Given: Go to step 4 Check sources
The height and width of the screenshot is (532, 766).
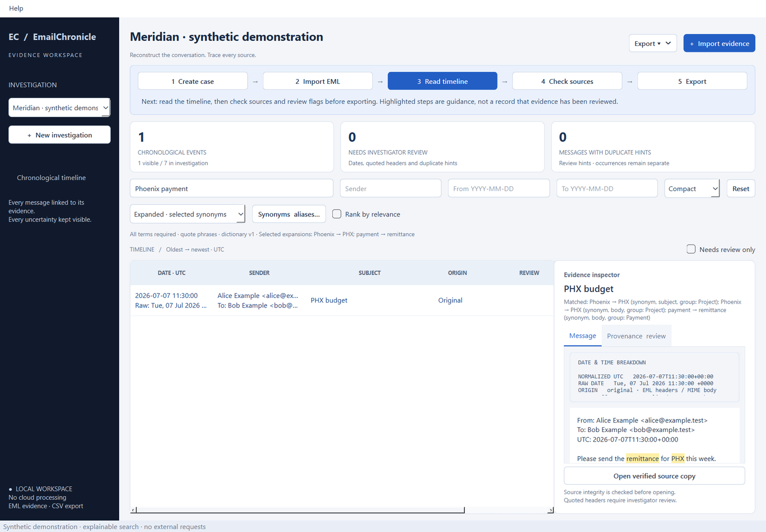Looking at the screenshot, I should click(567, 81).
